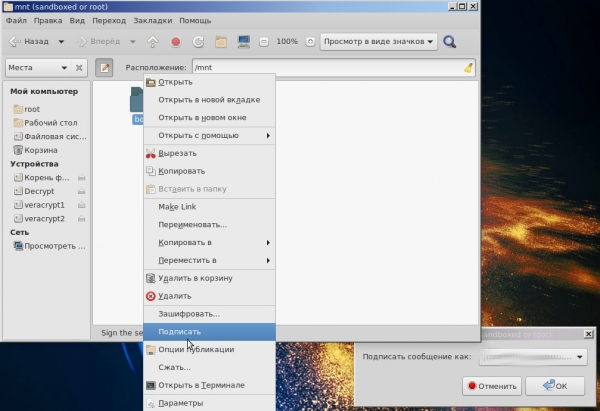This screenshot has width=600, height=411.
Task: Expand the Back history arrow
Action: 61,42
